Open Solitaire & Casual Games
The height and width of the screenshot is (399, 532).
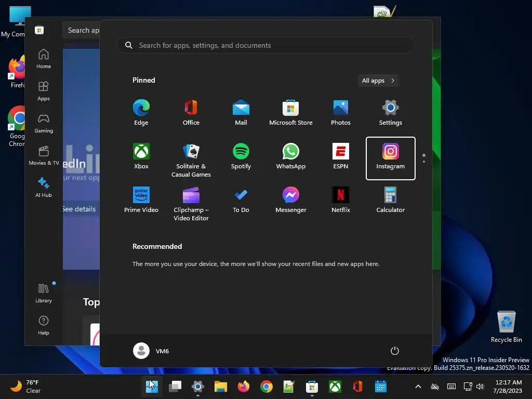point(191,160)
